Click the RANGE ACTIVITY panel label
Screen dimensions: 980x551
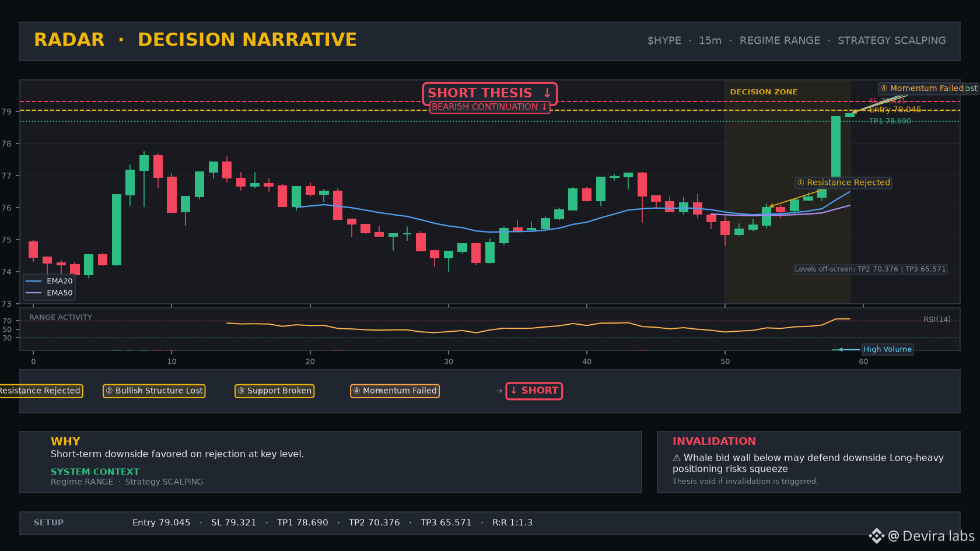pyautogui.click(x=61, y=318)
